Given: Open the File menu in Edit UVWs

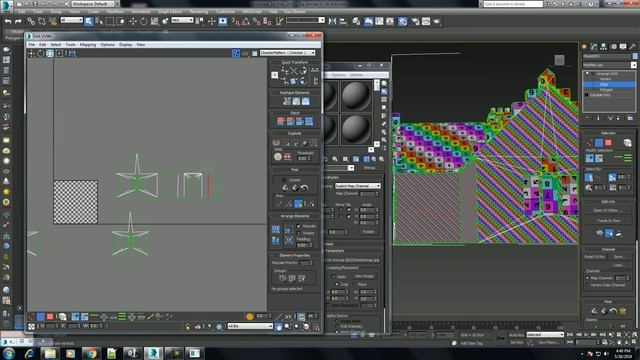Looking at the screenshot, I should click(x=31, y=44).
